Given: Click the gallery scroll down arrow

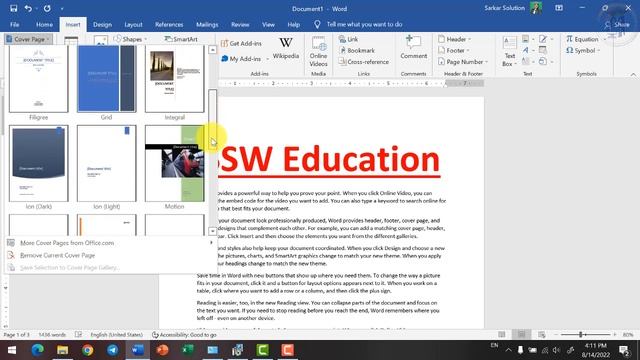Looking at the screenshot, I should click(x=213, y=231).
